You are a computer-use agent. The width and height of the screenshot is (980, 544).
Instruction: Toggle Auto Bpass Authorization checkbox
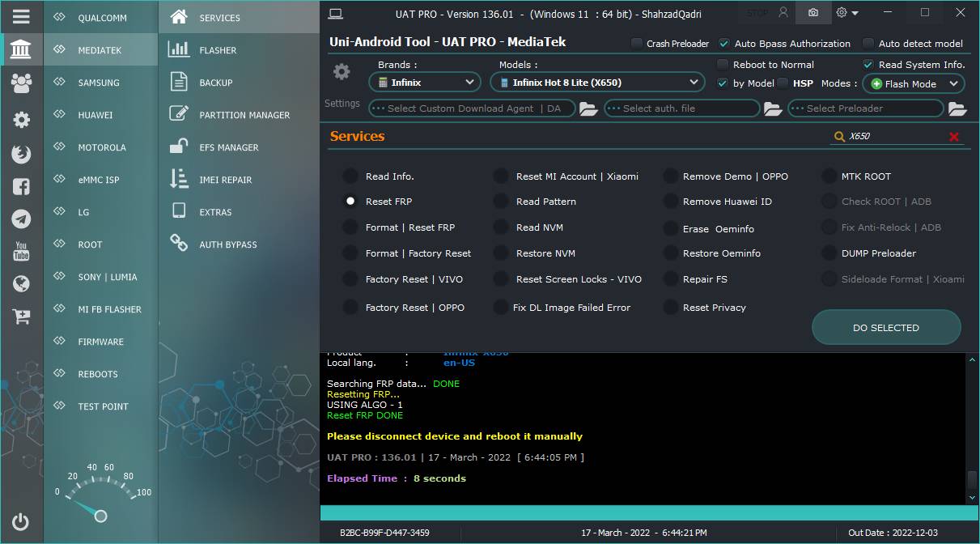(x=724, y=44)
